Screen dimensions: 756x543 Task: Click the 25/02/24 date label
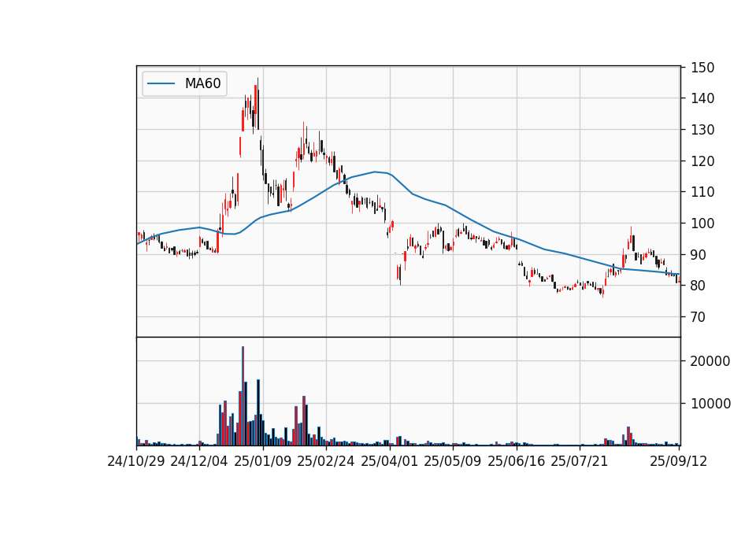(326, 461)
